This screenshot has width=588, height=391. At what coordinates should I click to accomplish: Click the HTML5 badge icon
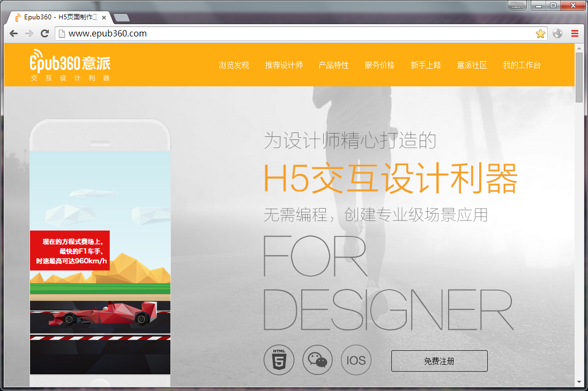coord(279,360)
